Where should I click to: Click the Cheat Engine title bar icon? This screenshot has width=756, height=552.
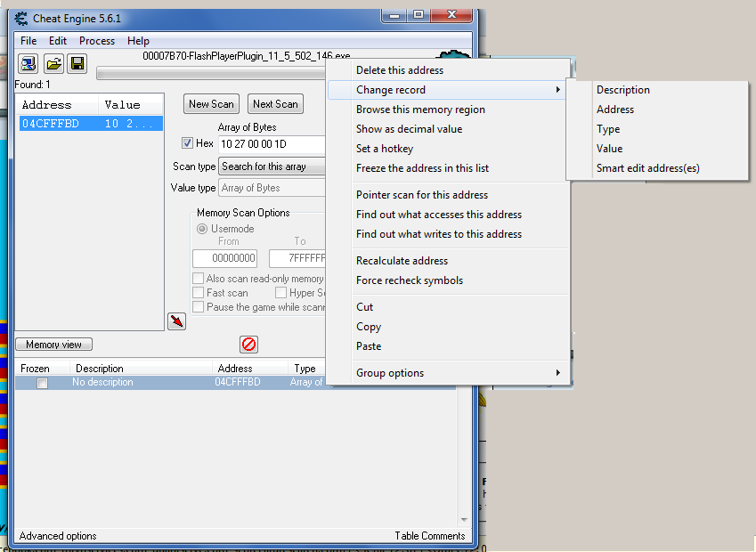[x=21, y=18]
